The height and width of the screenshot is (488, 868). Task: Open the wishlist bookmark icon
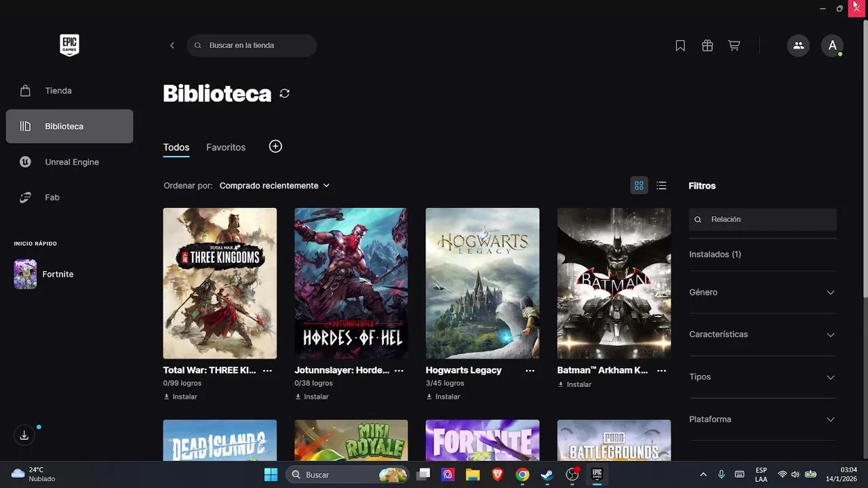[680, 45]
